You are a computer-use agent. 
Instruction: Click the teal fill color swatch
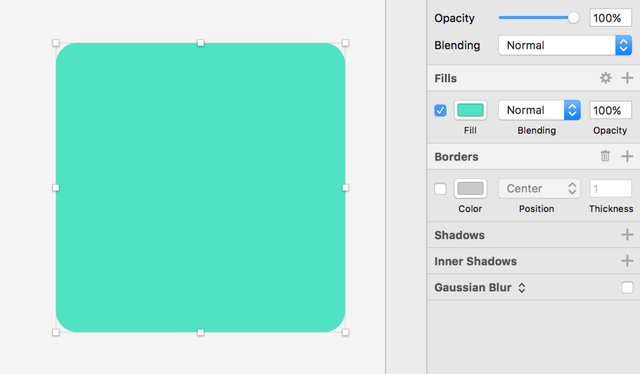tap(470, 110)
